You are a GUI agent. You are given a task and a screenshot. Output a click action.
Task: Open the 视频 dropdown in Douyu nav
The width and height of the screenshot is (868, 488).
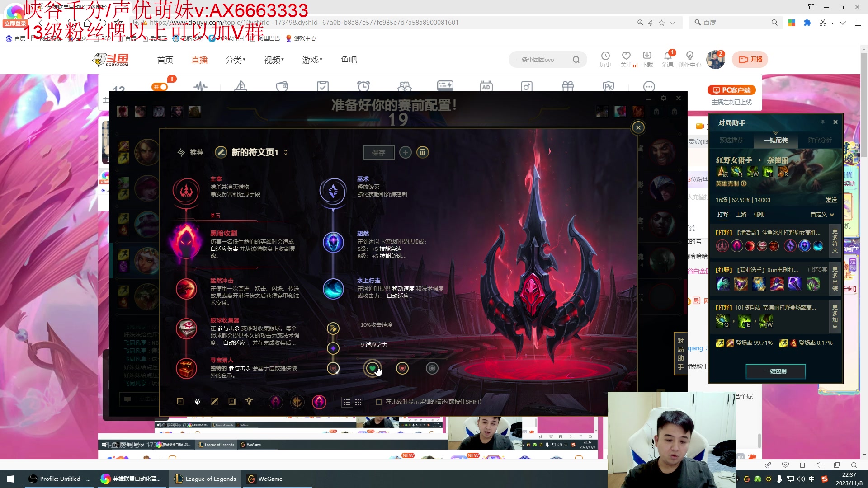point(274,60)
